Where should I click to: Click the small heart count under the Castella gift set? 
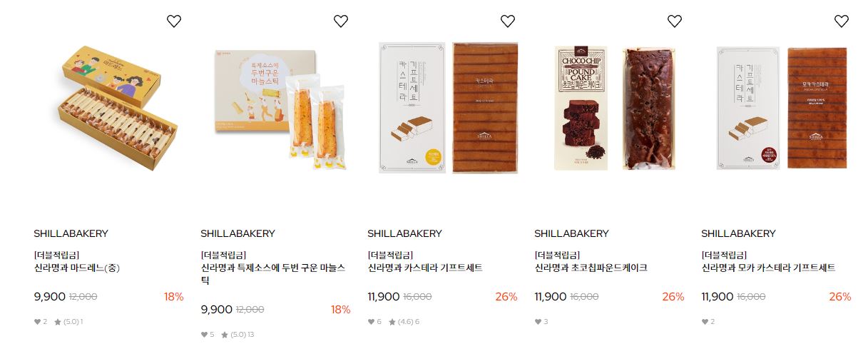(x=374, y=322)
